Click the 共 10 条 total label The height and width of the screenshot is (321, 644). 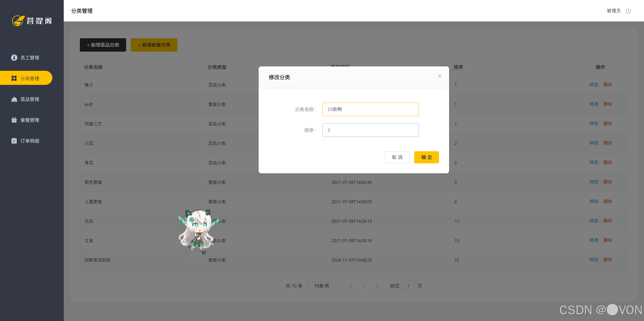click(x=294, y=286)
